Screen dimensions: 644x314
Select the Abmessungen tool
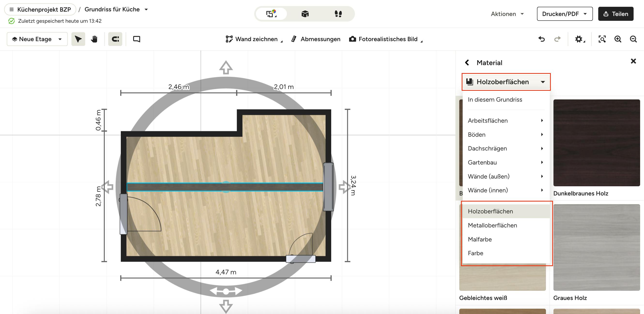[x=316, y=39]
